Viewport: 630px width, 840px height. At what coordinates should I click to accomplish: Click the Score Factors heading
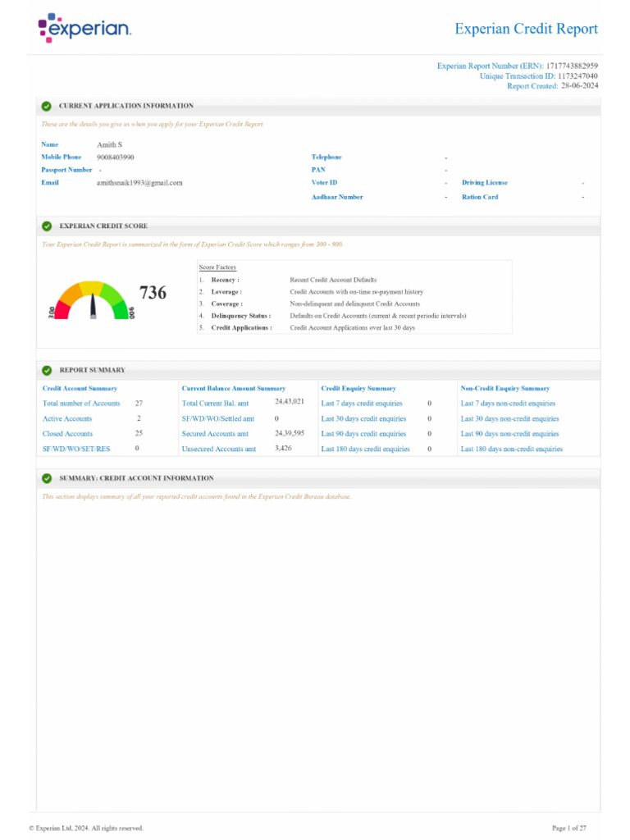coord(217,267)
